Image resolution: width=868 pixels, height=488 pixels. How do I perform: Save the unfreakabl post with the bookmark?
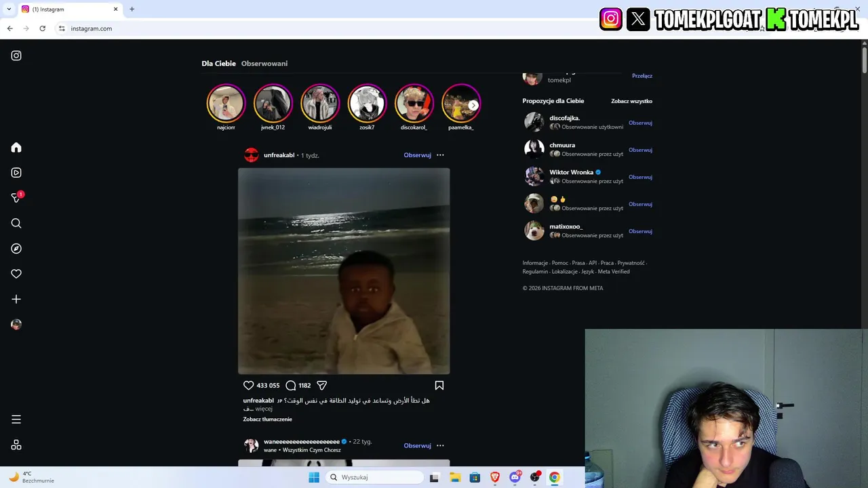tap(439, 385)
